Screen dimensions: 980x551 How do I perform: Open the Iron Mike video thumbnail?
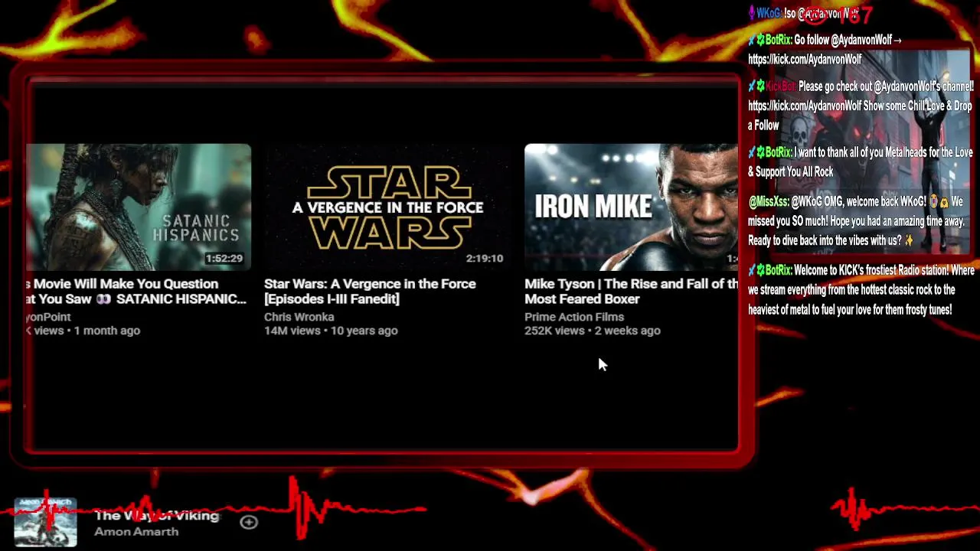tap(631, 207)
